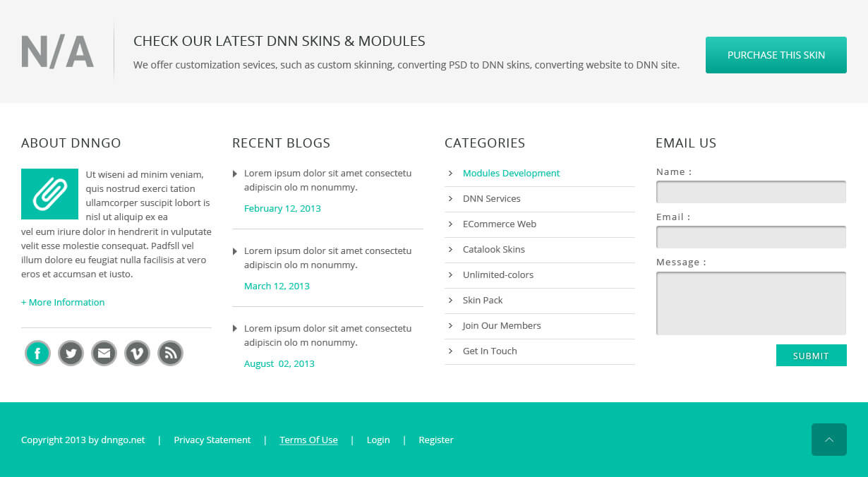Click the August 02, 2013 date
The height and width of the screenshot is (477, 868).
pyautogui.click(x=279, y=363)
